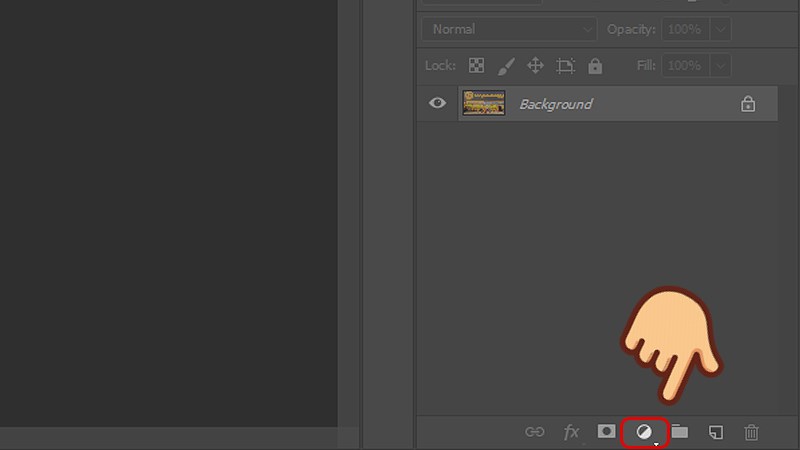Open the fx layer style icon
This screenshot has height=450, width=800.
click(571, 432)
